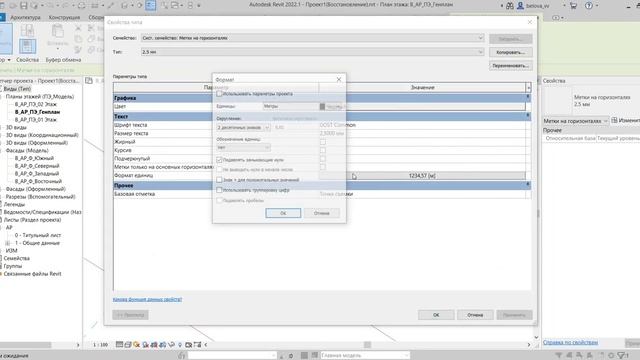Click the horizontal scrollbar thumb under the view

tap(367, 345)
